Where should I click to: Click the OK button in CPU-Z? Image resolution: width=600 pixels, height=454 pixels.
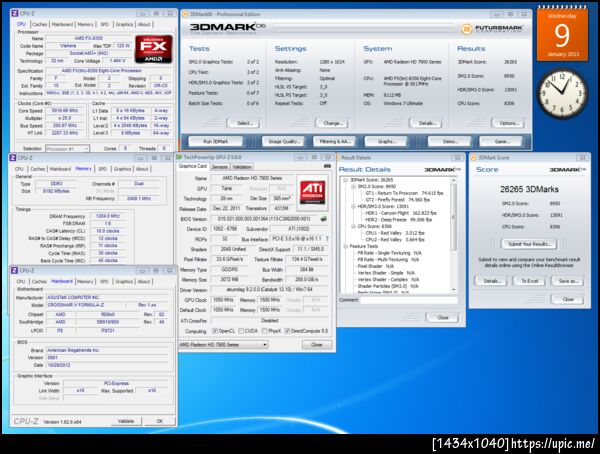tap(160, 421)
